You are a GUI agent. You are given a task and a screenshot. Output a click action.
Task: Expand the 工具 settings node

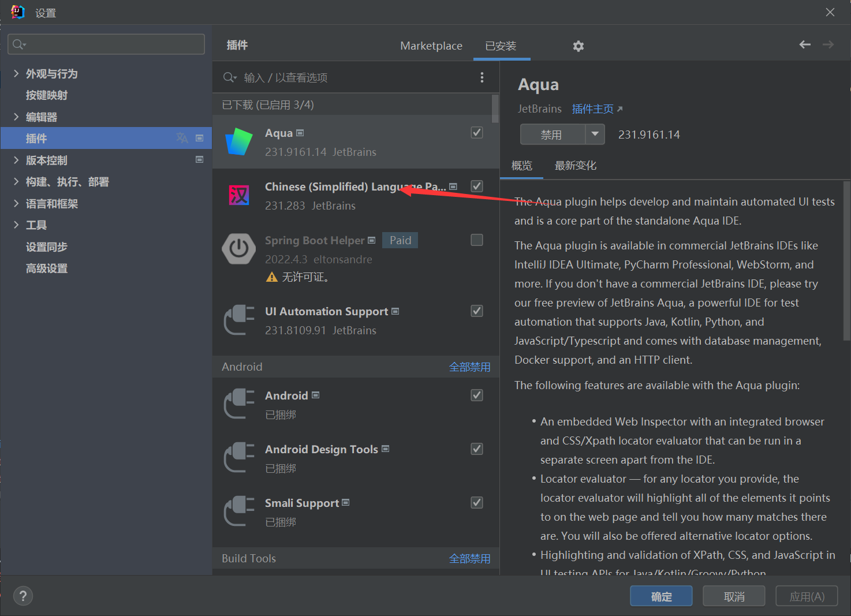[x=16, y=225]
